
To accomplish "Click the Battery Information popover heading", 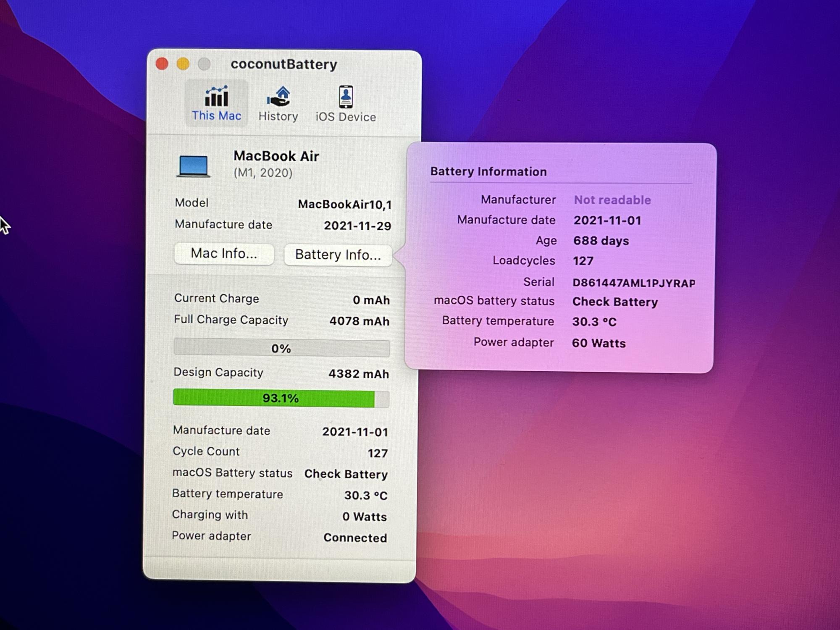I will (x=488, y=171).
